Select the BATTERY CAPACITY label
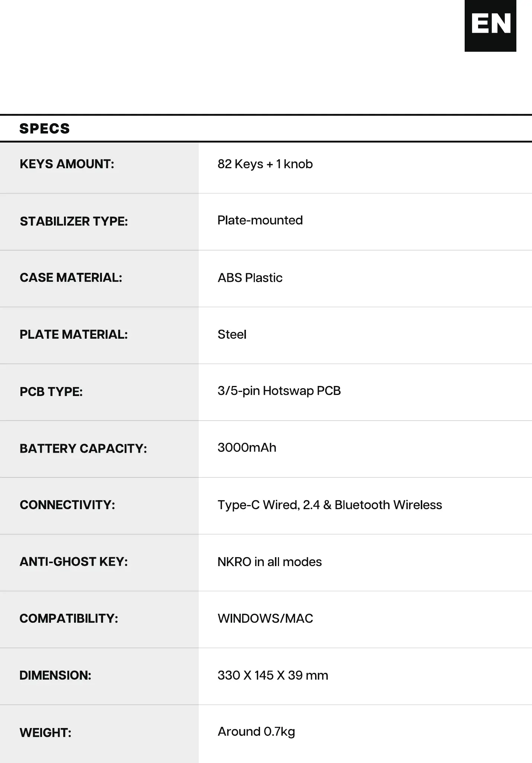This screenshot has width=532, height=763. tap(83, 449)
